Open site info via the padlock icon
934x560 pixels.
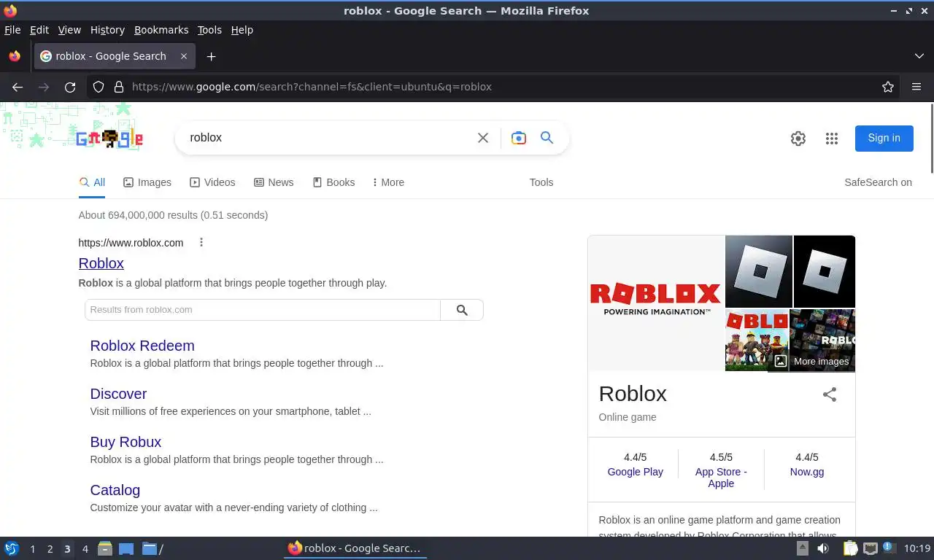point(119,87)
